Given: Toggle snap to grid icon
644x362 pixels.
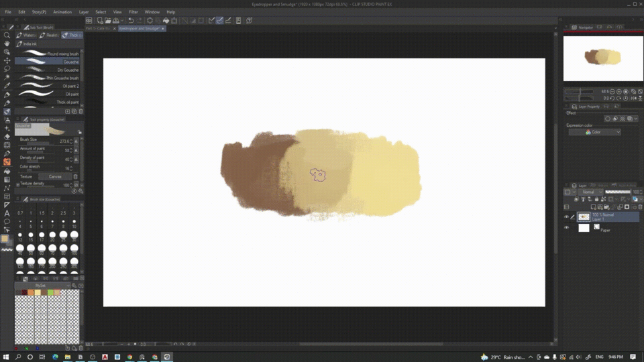Looking at the screenshot, I should pyautogui.click(x=228, y=21).
